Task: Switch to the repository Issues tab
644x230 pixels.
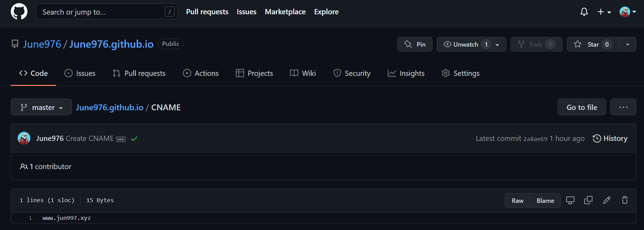Action: (x=80, y=73)
